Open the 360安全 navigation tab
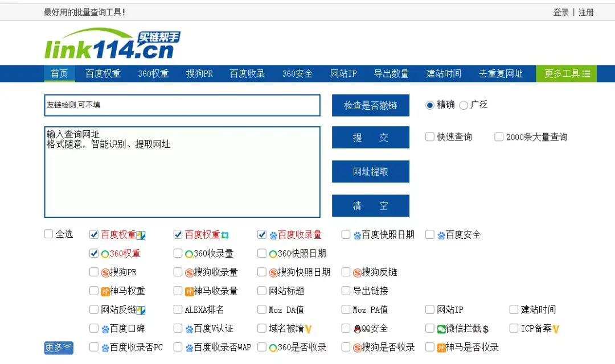 (298, 74)
